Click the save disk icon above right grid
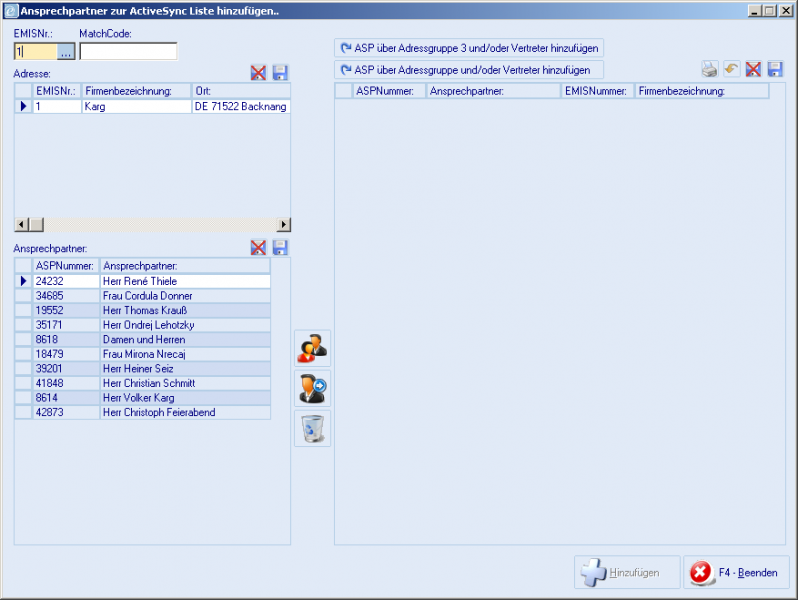The image size is (798, 600). [x=775, y=69]
